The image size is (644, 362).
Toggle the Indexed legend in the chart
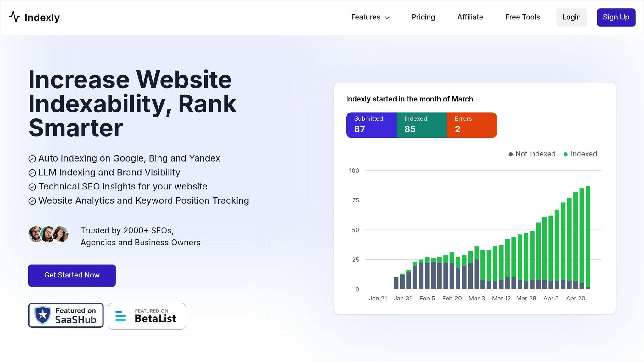580,154
